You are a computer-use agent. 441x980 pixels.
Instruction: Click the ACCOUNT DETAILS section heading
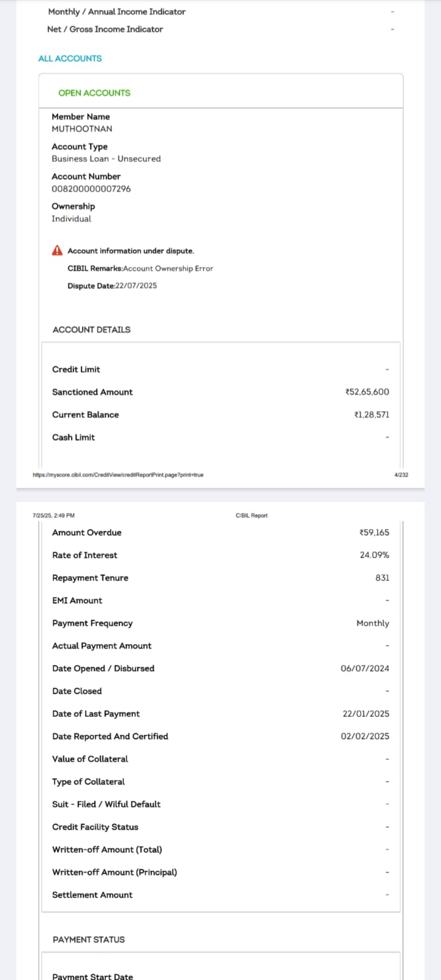[x=91, y=330]
